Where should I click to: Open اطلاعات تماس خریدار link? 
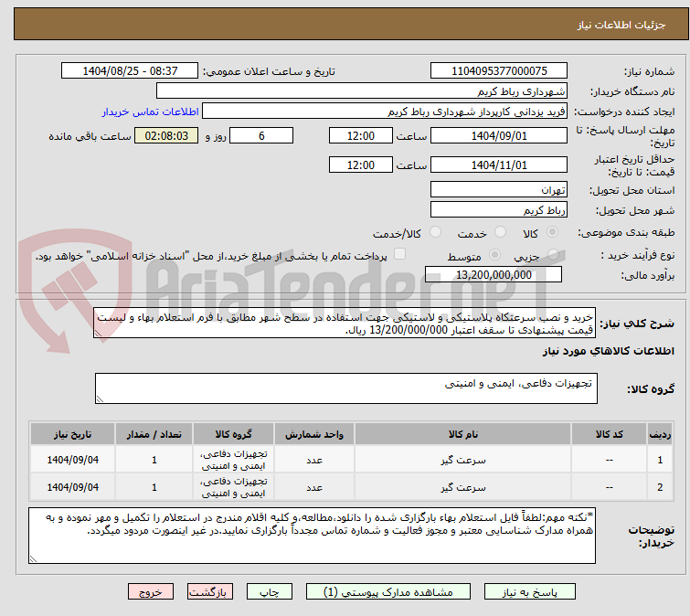point(151,112)
